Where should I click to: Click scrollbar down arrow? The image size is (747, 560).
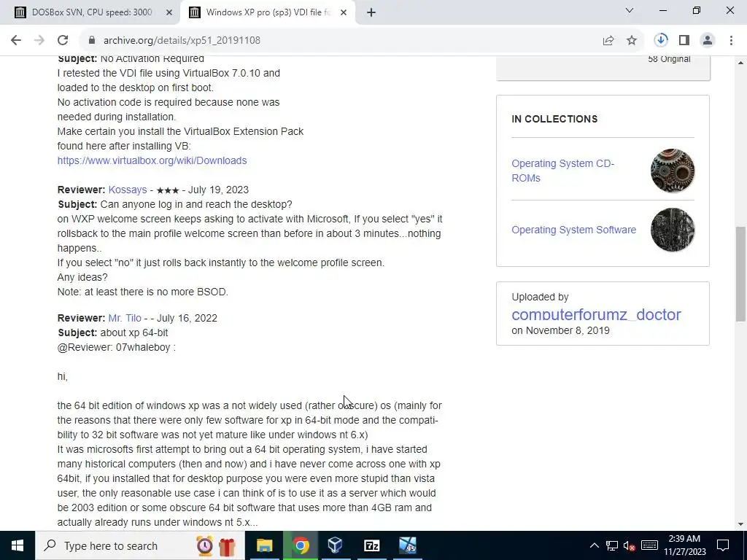[x=740, y=524]
